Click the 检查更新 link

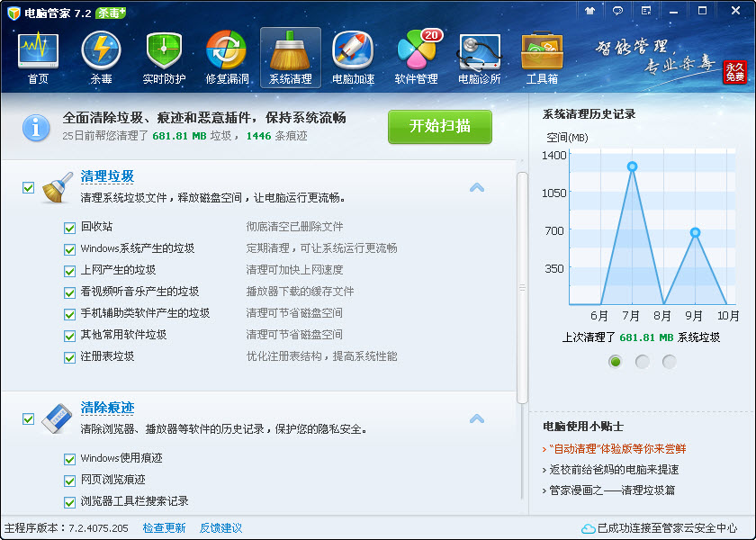coord(164,528)
